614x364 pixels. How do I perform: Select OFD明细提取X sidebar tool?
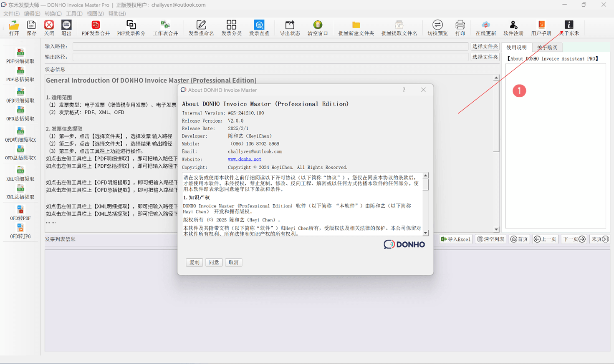pos(20,135)
